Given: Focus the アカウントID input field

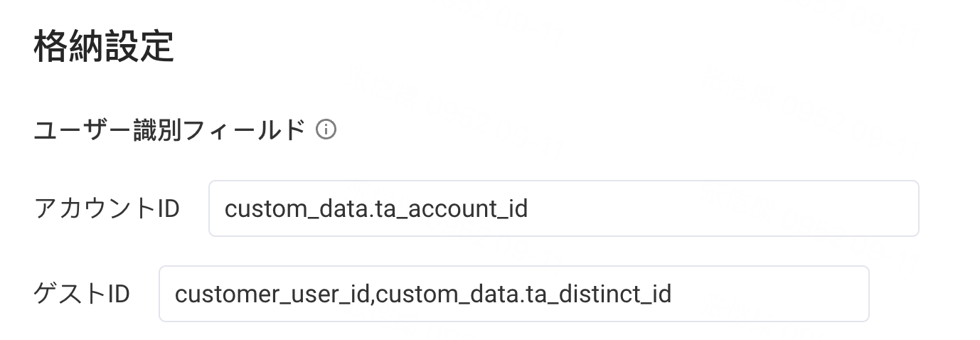Looking at the screenshot, I should coord(563,208).
